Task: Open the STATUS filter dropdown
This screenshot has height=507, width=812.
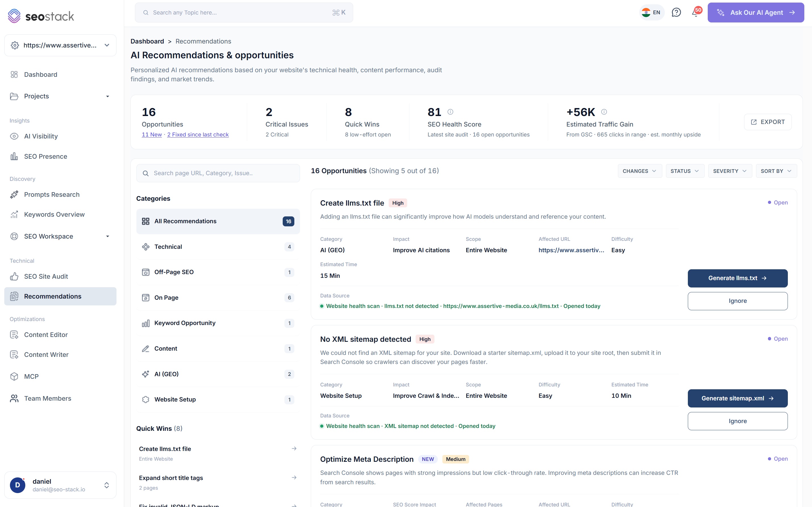Action: (x=685, y=171)
